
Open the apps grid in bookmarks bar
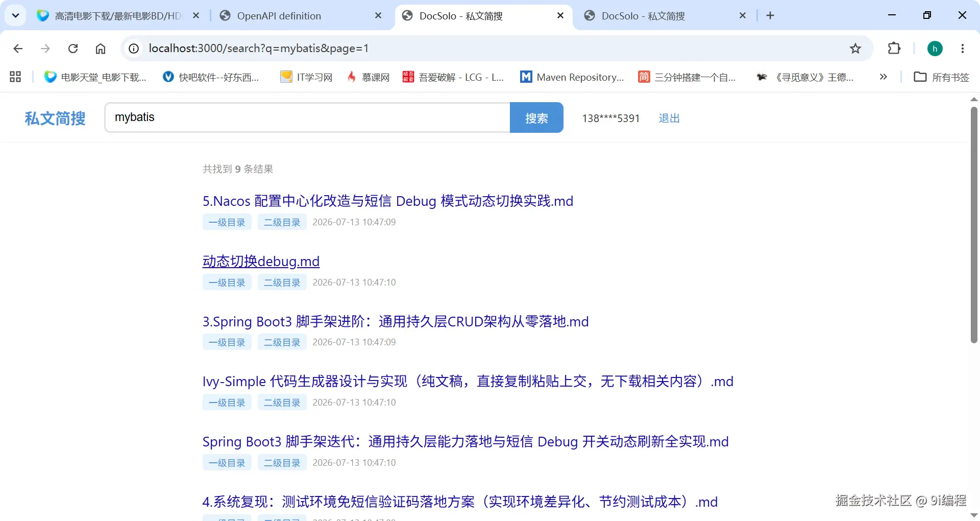pyautogui.click(x=15, y=77)
